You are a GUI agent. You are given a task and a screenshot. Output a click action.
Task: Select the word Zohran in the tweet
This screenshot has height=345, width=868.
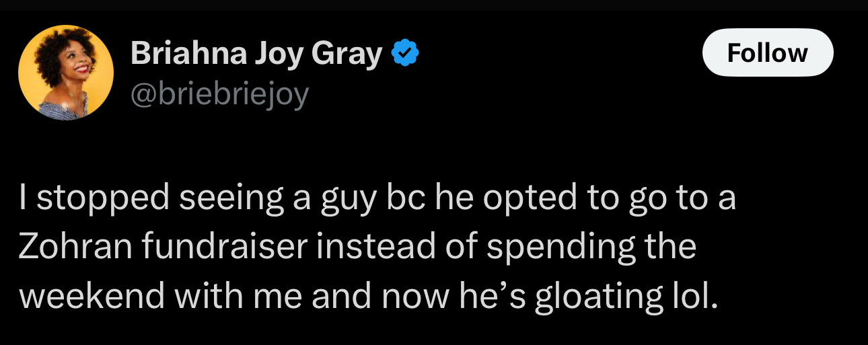click(x=75, y=246)
